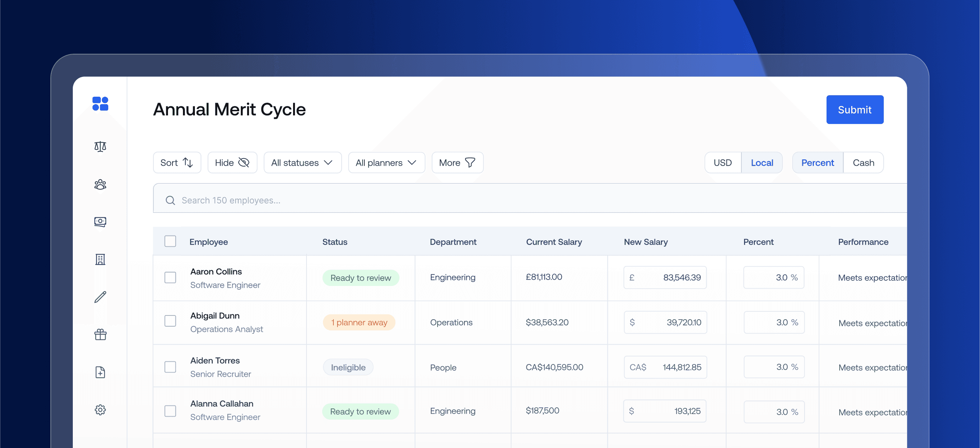Click the app logo in the sidebar
980x448 pixels.
pos(100,103)
